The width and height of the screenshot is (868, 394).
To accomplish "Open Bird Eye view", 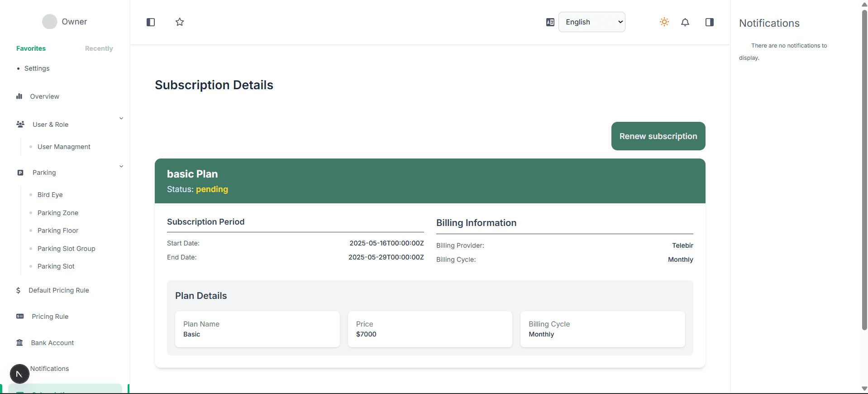I will (x=50, y=195).
